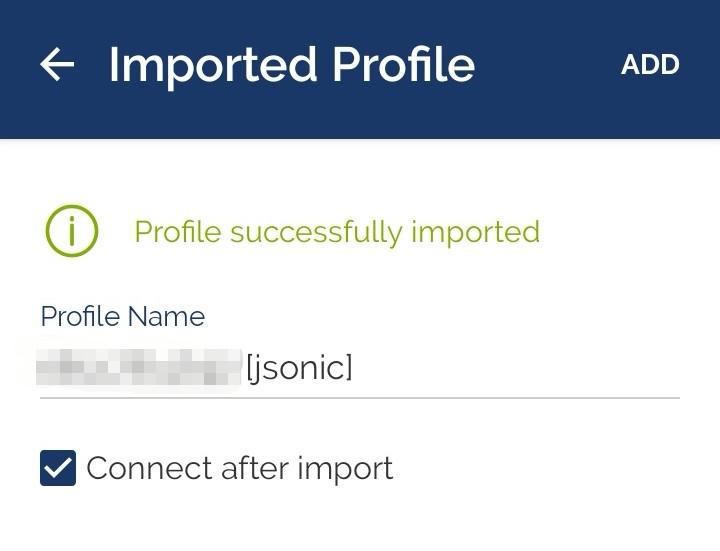The image size is (720, 551).
Task: Click the word import in the checkbox label
Action: pos(345,469)
